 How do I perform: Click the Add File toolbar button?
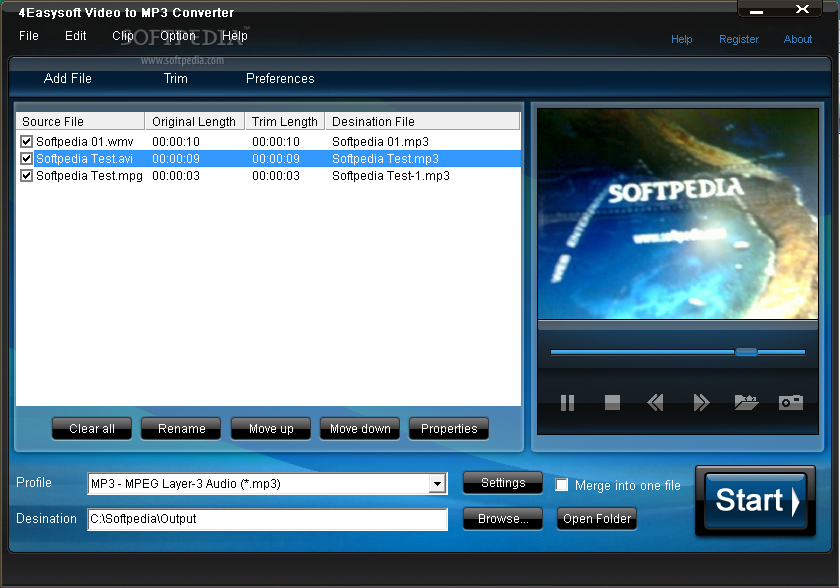point(68,79)
